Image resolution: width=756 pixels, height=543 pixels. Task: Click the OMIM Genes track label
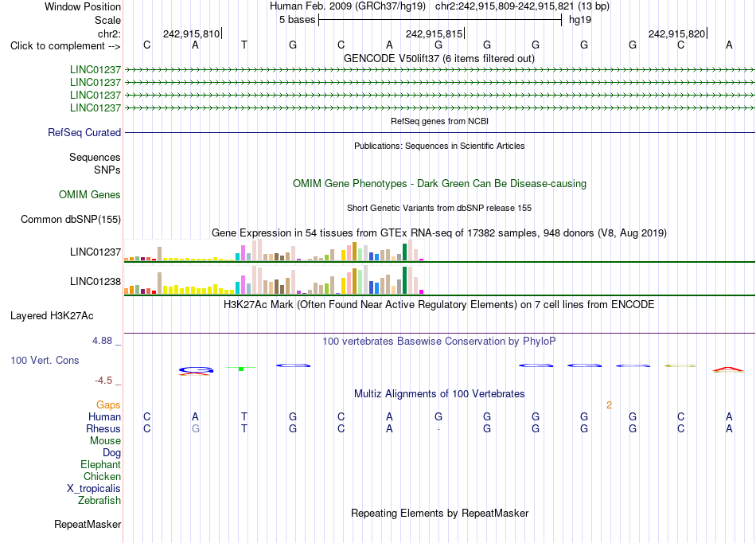(x=90, y=195)
